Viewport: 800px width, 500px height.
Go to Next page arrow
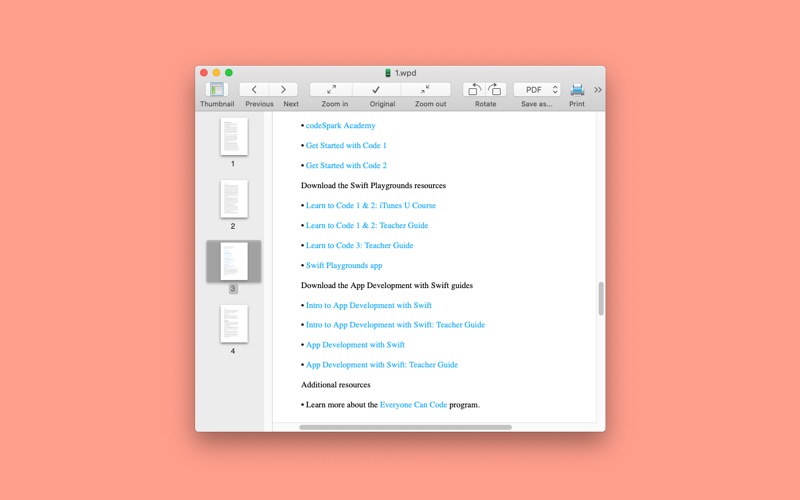click(x=283, y=89)
